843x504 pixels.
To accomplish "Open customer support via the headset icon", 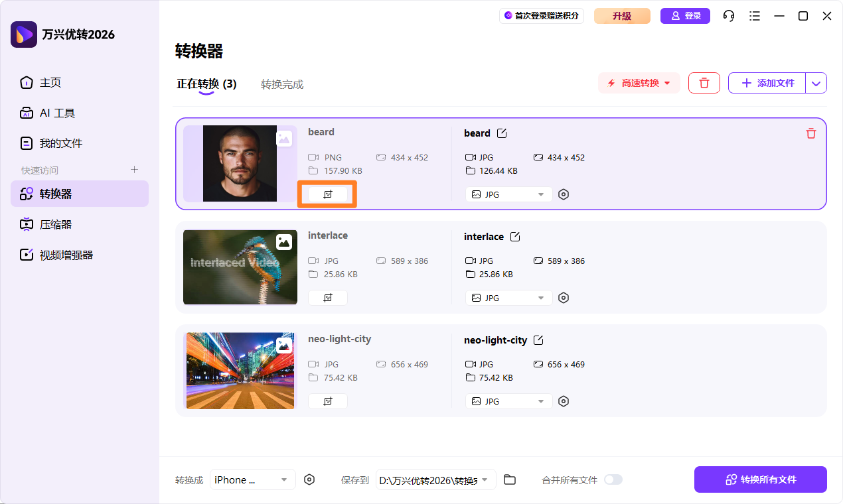I will coord(728,15).
